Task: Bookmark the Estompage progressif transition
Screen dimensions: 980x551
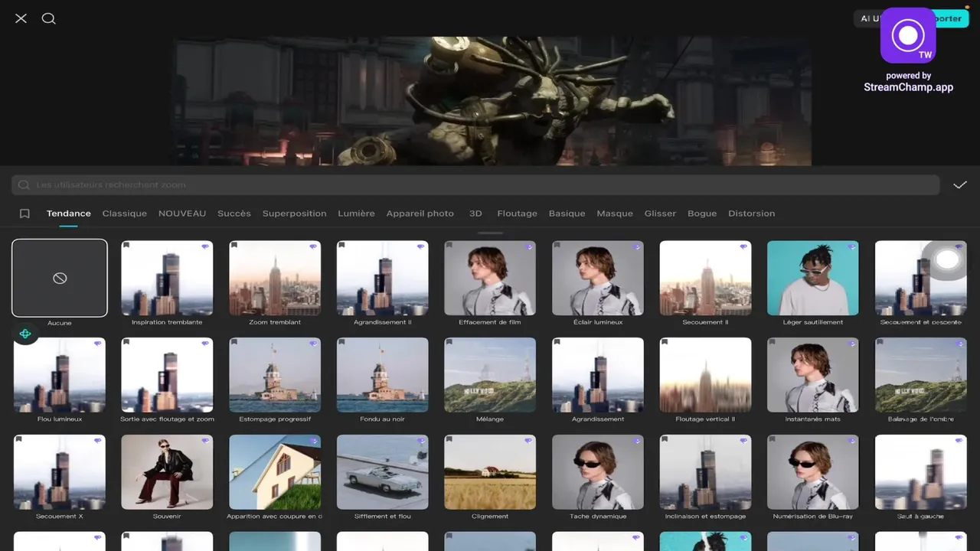Action: tap(234, 343)
